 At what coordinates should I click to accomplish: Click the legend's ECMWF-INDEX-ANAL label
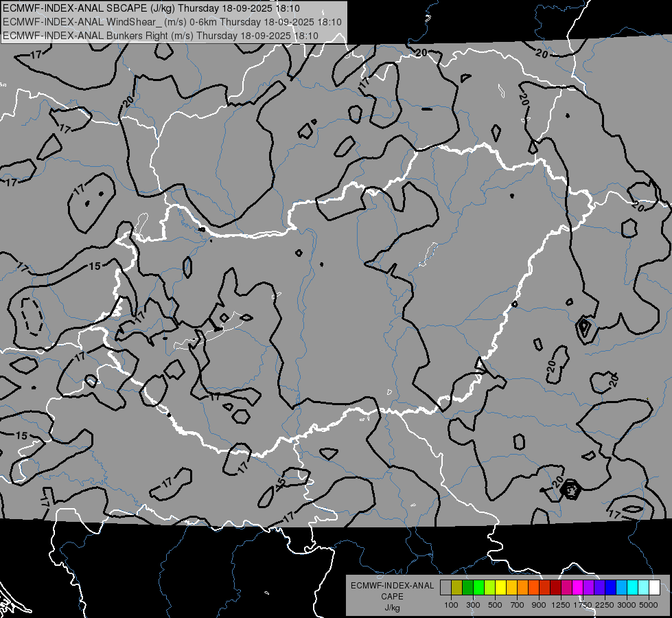click(392, 586)
